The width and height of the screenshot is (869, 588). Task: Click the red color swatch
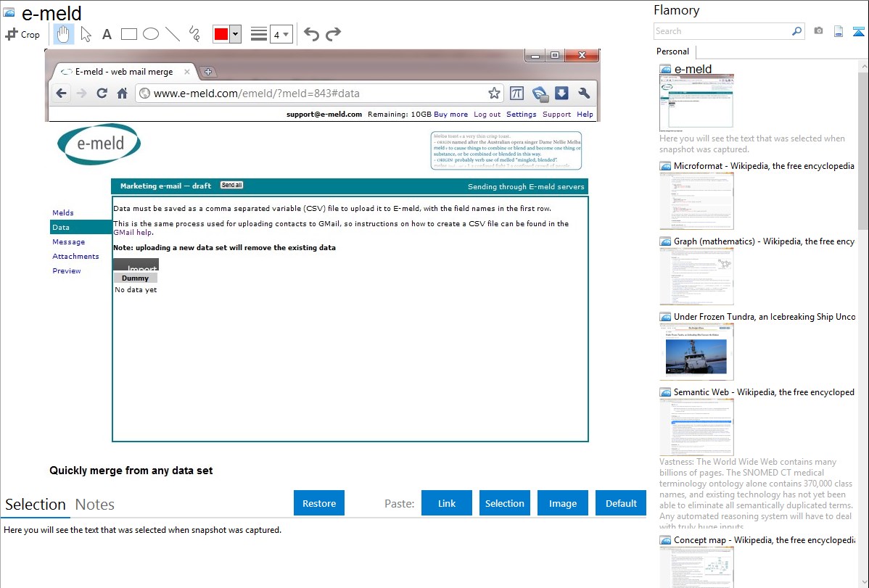click(x=221, y=34)
